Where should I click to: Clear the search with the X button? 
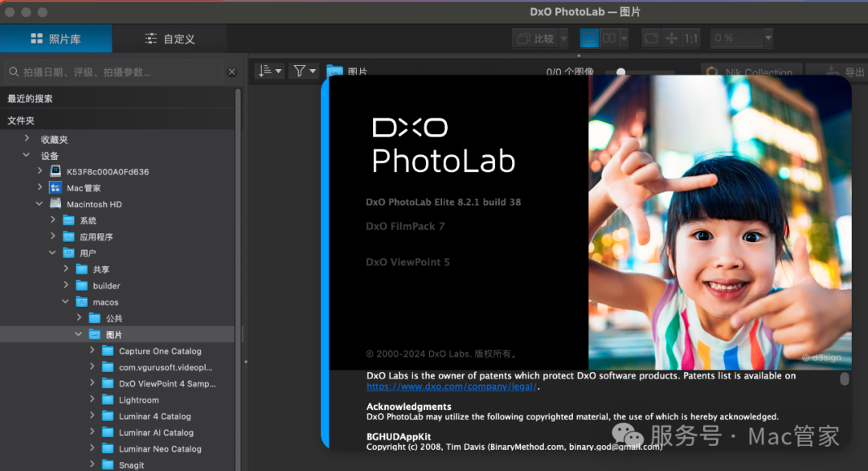coord(232,72)
